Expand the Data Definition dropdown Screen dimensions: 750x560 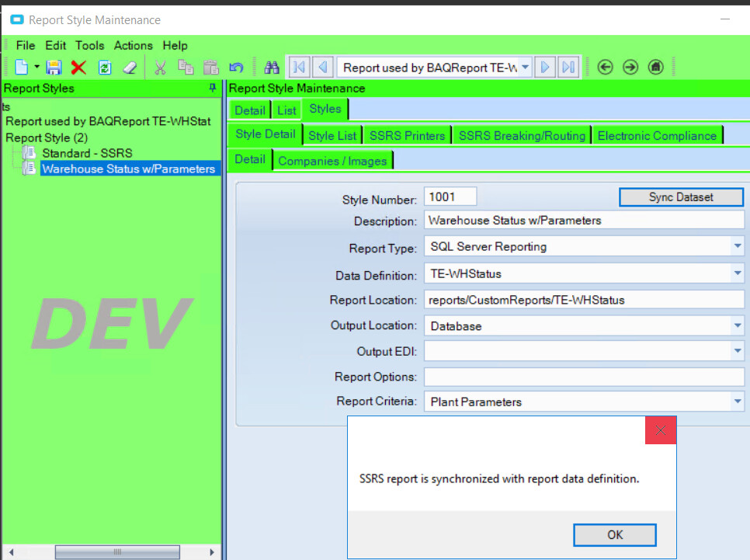tap(737, 273)
